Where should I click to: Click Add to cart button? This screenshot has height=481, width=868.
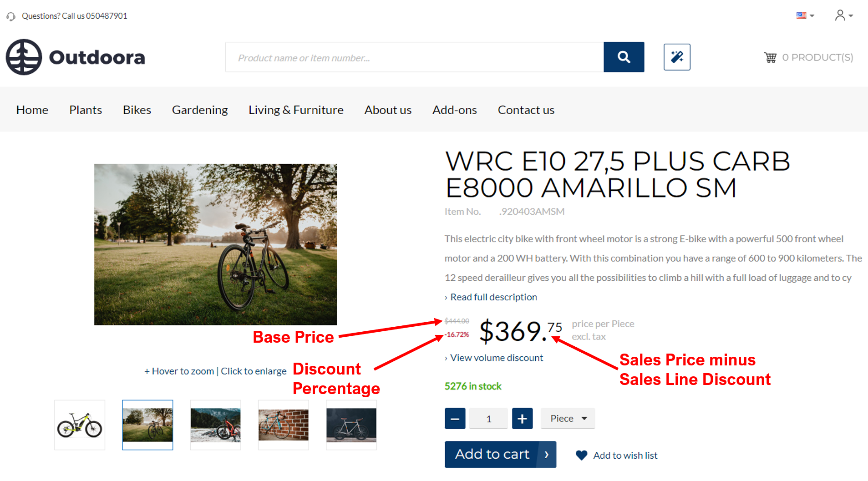click(500, 454)
